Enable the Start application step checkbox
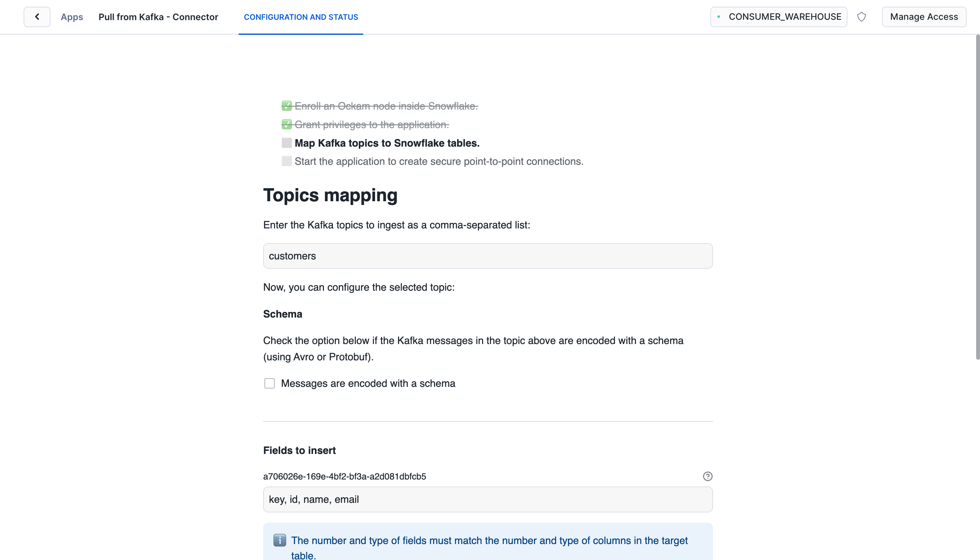 [286, 162]
